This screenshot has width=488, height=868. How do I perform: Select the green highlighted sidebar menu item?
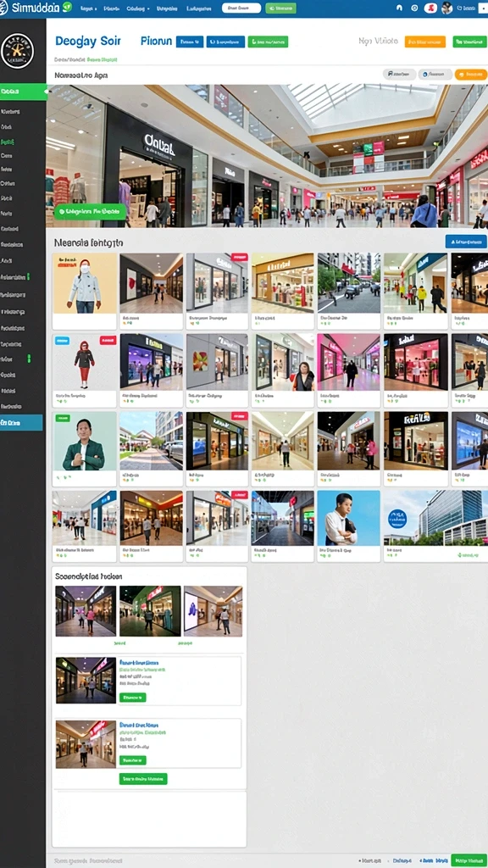pos(23,92)
